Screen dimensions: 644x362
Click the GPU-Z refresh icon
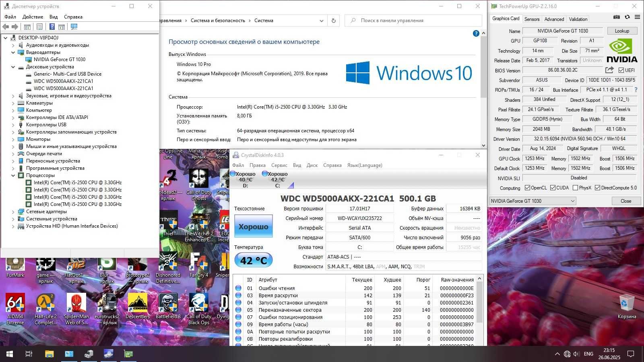pos(627,17)
